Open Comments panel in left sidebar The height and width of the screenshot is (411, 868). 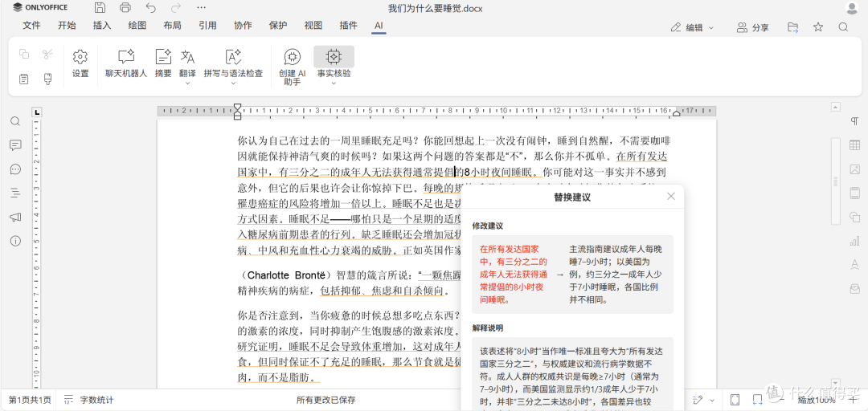click(x=15, y=145)
